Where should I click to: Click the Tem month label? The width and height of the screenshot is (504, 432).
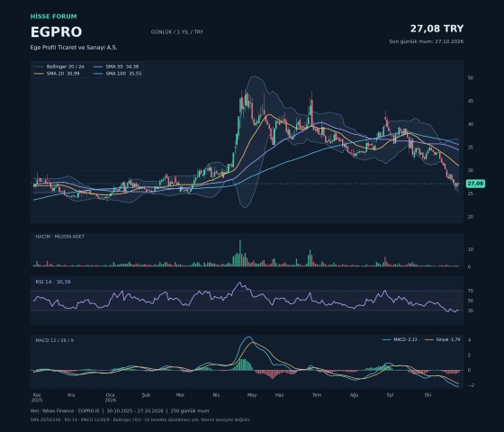click(x=317, y=395)
